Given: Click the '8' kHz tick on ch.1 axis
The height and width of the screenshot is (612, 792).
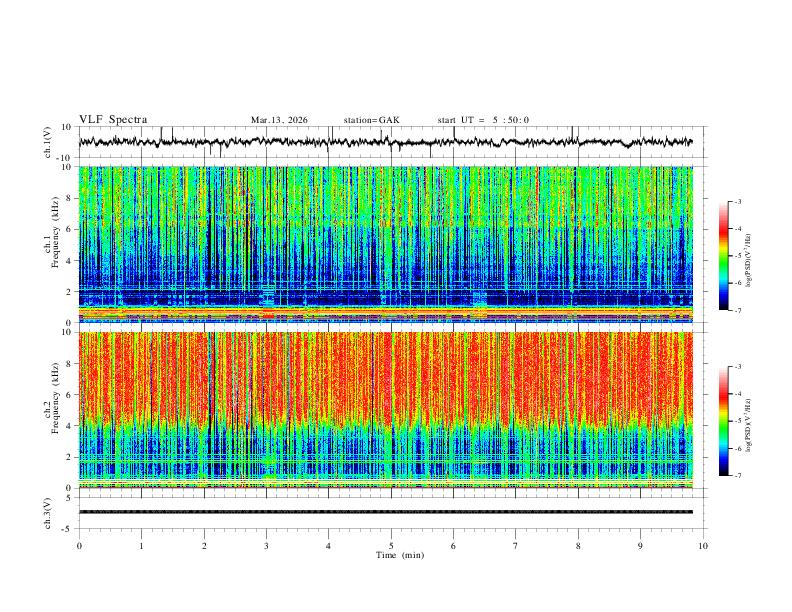Looking at the screenshot, I should pos(71,198).
